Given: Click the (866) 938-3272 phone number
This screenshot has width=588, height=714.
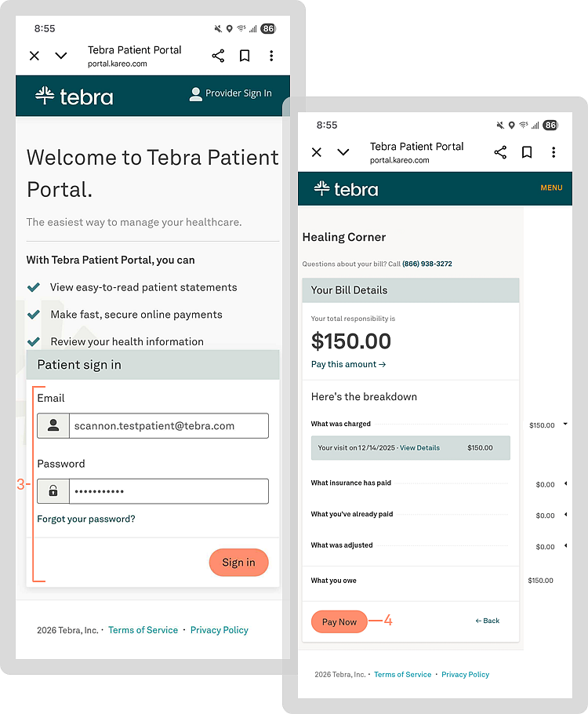Looking at the screenshot, I should coord(427,264).
